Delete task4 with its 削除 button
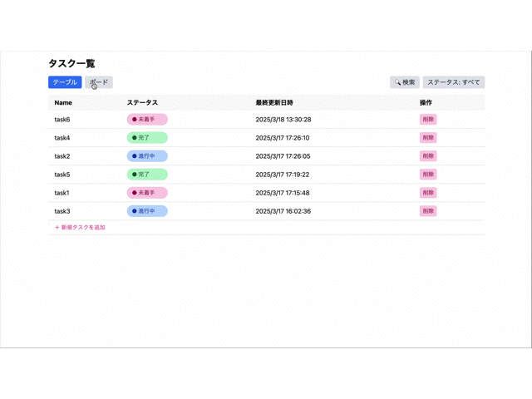 point(428,138)
